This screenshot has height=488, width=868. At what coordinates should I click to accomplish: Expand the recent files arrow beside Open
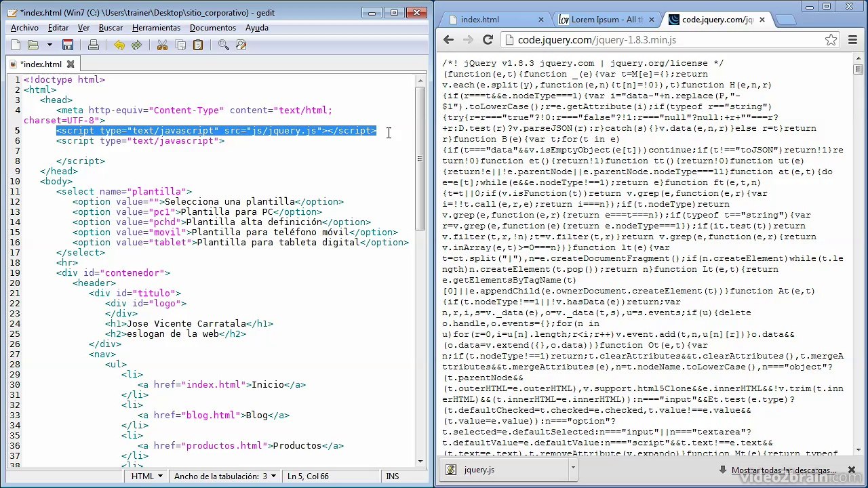point(50,45)
